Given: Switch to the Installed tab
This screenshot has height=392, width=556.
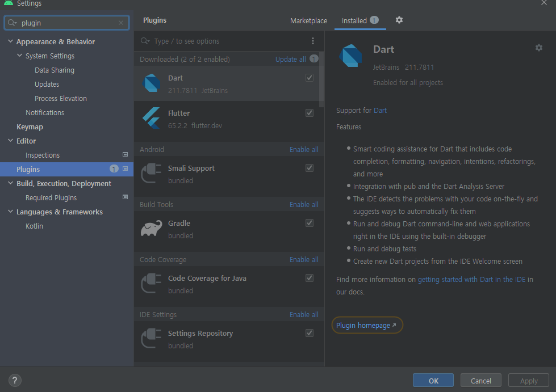Looking at the screenshot, I should pyautogui.click(x=360, y=20).
